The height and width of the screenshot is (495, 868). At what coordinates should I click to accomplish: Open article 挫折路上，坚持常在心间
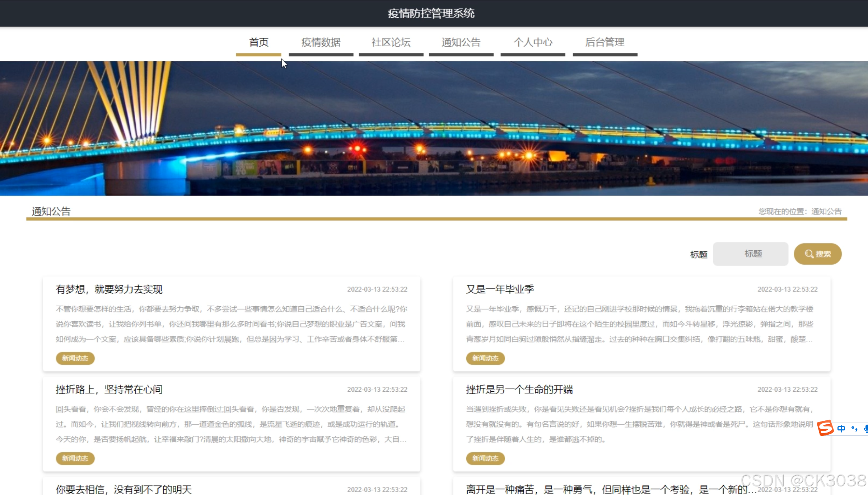pyautogui.click(x=109, y=389)
